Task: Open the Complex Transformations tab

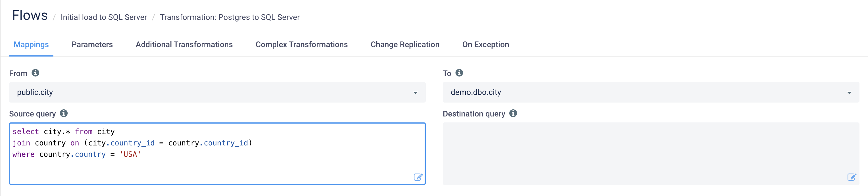Action: (x=302, y=44)
